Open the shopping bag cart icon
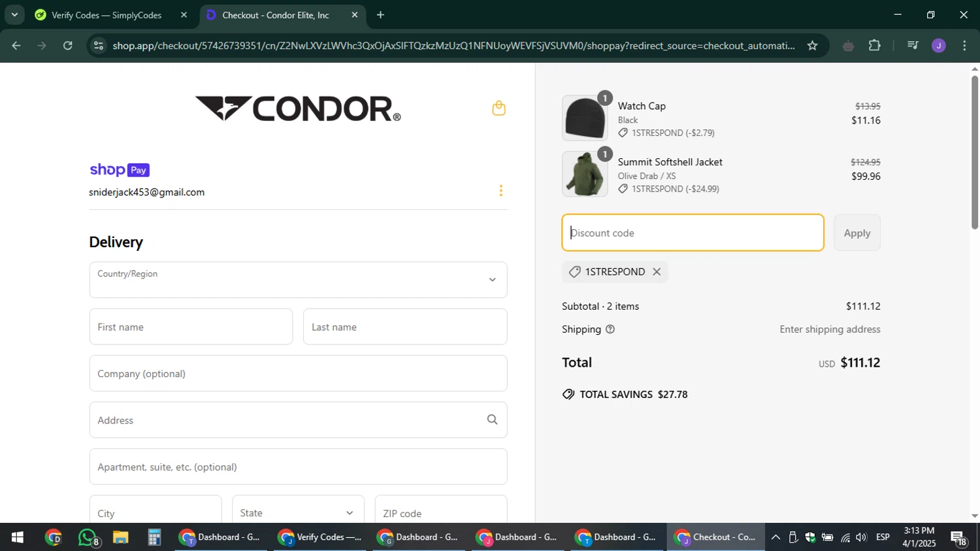This screenshot has height=551, width=980. [x=498, y=108]
